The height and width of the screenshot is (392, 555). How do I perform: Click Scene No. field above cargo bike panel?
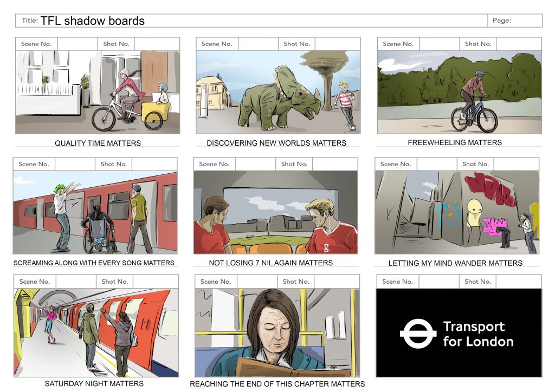pos(78,44)
